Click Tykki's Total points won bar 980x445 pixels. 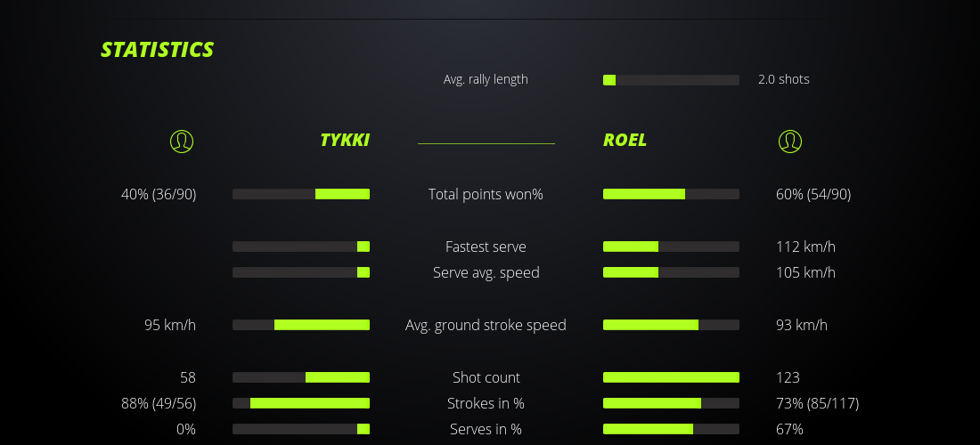[301, 194]
